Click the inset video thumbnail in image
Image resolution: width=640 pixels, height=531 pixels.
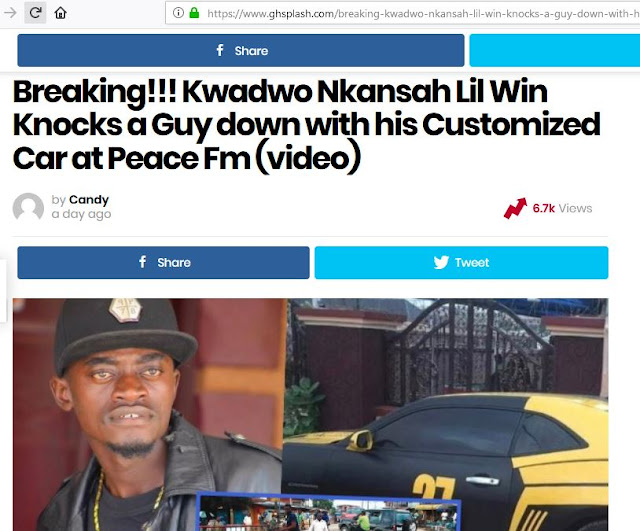click(329, 513)
